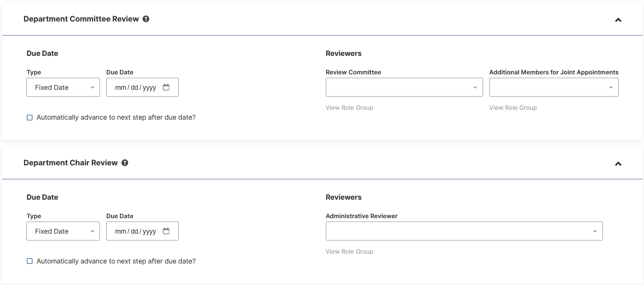
Task: Open Type dropdown in Department Committee Review
Action: click(x=63, y=87)
